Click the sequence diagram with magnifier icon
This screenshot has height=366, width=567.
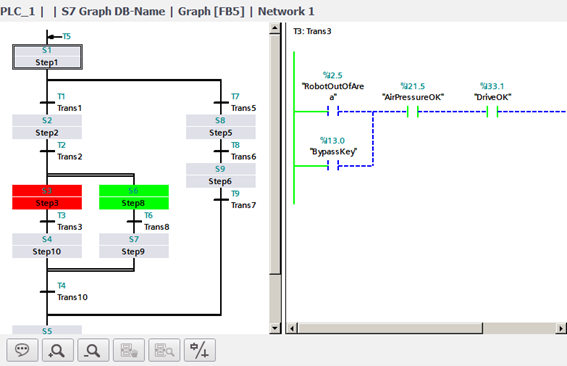click(x=164, y=350)
